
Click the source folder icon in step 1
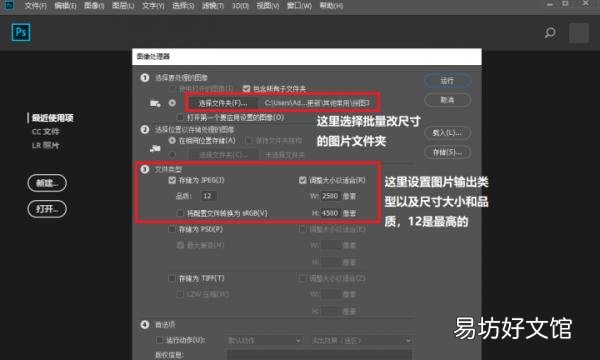155,103
